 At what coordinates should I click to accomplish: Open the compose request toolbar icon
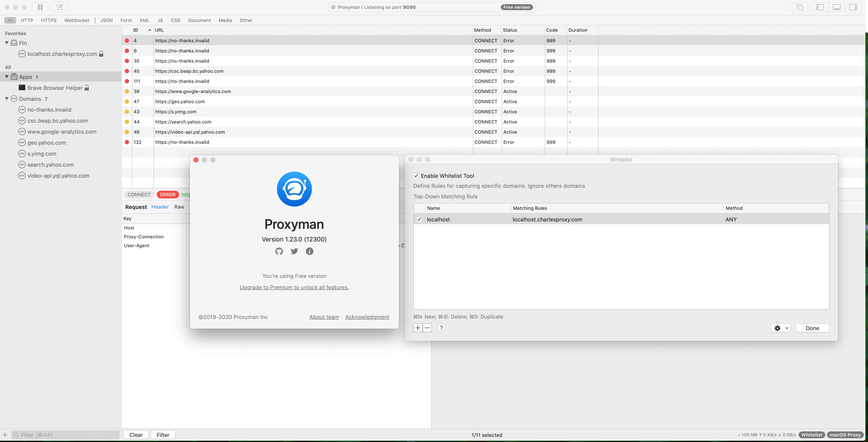point(60,7)
